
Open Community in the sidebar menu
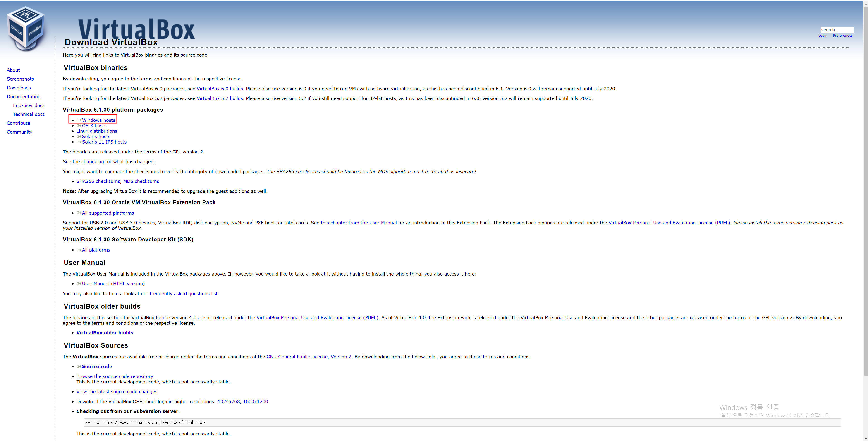click(x=19, y=132)
